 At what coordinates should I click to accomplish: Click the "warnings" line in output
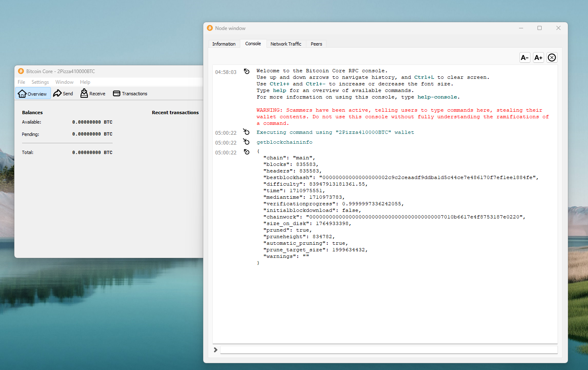click(286, 256)
